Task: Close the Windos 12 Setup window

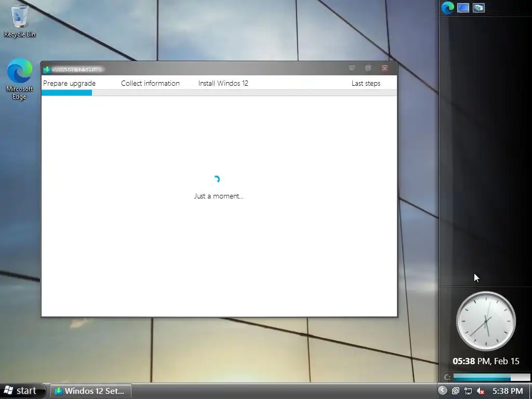Action: coord(384,68)
